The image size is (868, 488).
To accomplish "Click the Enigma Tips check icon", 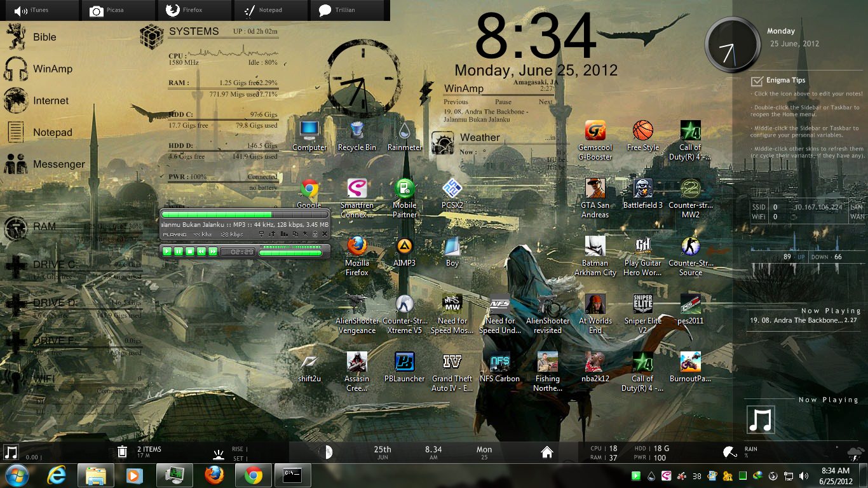I will click(757, 81).
